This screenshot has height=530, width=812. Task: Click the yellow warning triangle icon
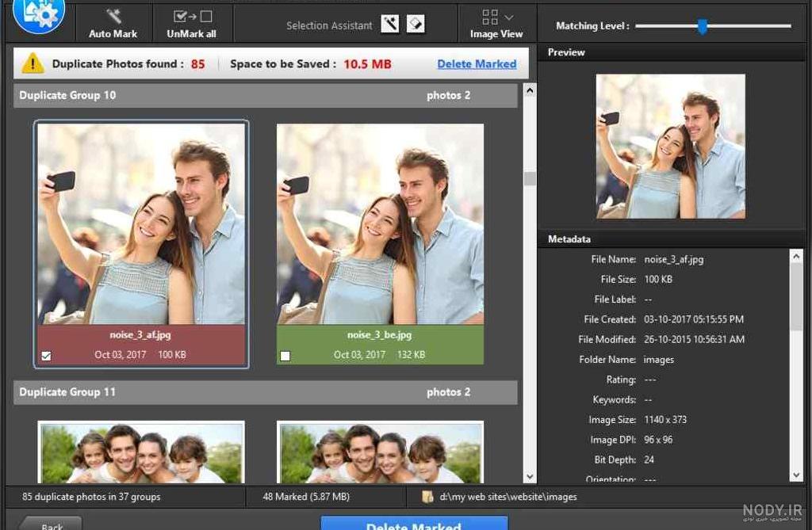33,63
